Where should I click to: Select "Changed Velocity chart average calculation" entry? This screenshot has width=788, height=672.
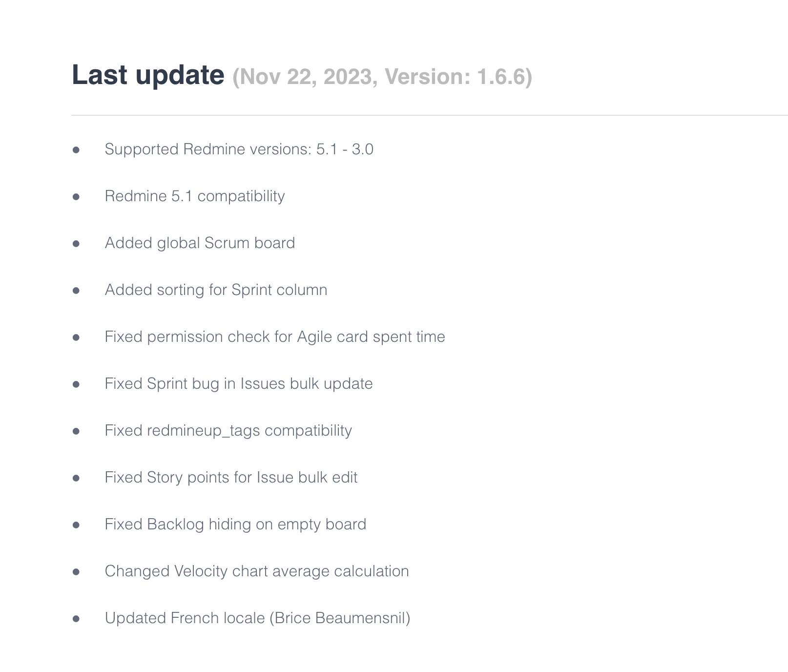tap(257, 571)
